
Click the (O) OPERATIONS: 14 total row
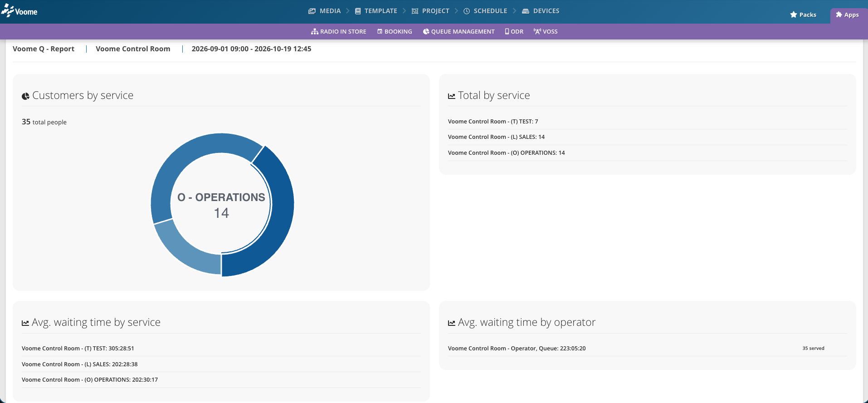click(648, 153)
